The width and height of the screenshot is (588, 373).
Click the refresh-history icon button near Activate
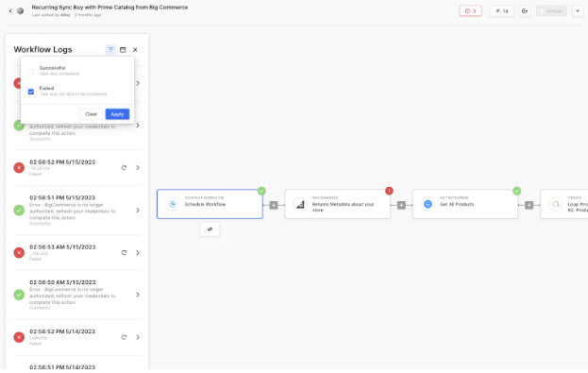click(x=525, y=11)
